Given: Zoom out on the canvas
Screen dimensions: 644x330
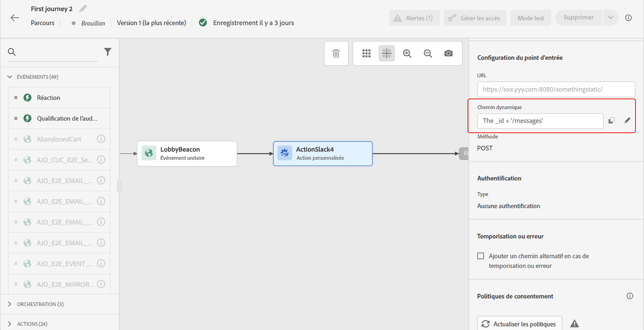Looking at the screenshot, I should point(428,53).
